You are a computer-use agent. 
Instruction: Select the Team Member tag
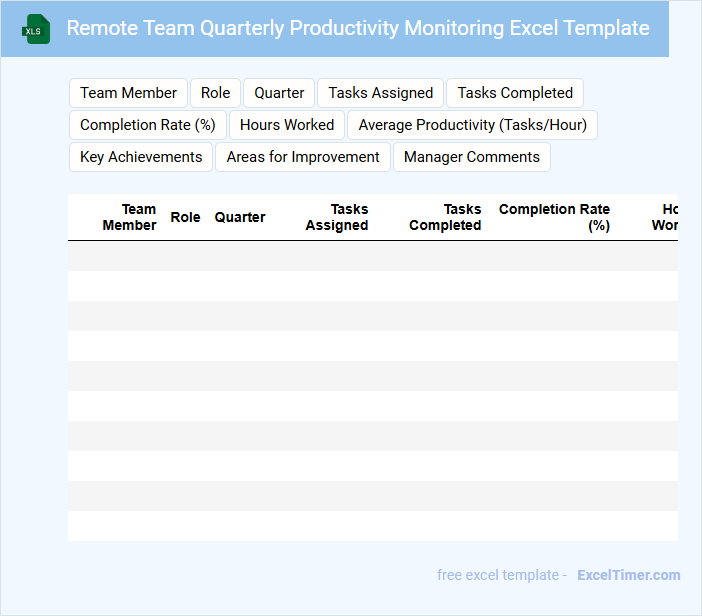pos(128,93)
